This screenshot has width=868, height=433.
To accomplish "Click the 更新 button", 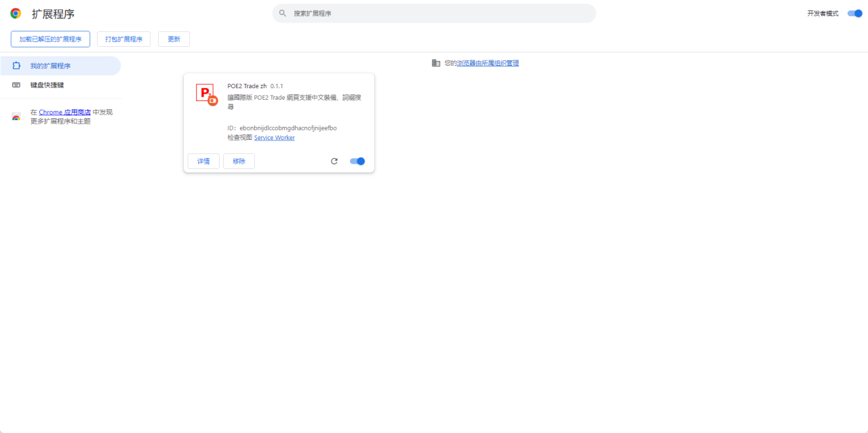I will (x=174, y=39).
